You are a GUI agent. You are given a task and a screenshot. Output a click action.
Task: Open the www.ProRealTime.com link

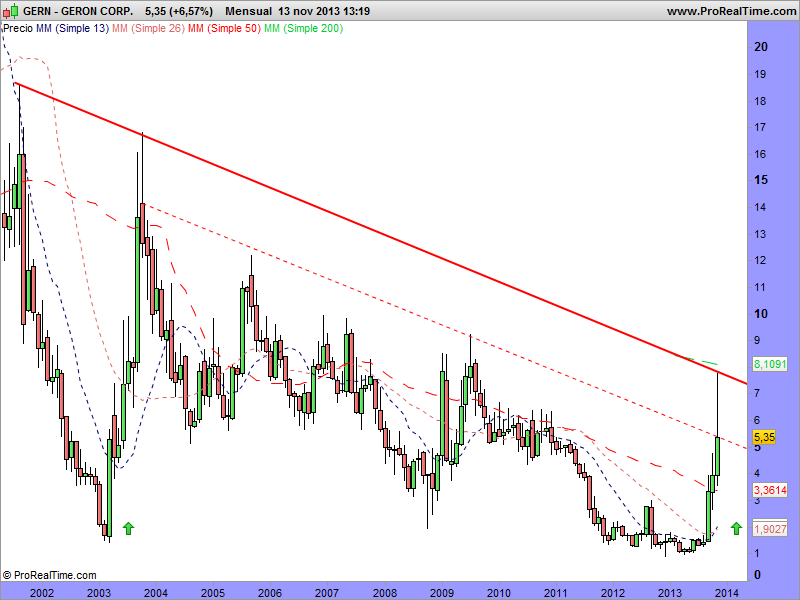click(731, 11)
